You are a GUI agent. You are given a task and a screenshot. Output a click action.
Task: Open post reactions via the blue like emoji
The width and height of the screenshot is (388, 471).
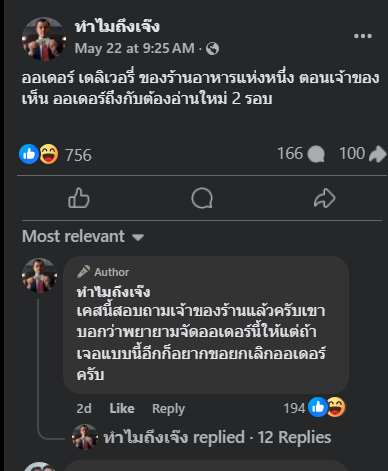[x=29, y=154]
